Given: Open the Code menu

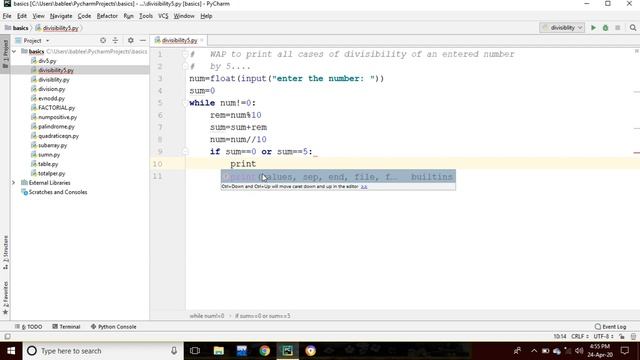Looking at the screenshot, I should click(x=84, y=16).
